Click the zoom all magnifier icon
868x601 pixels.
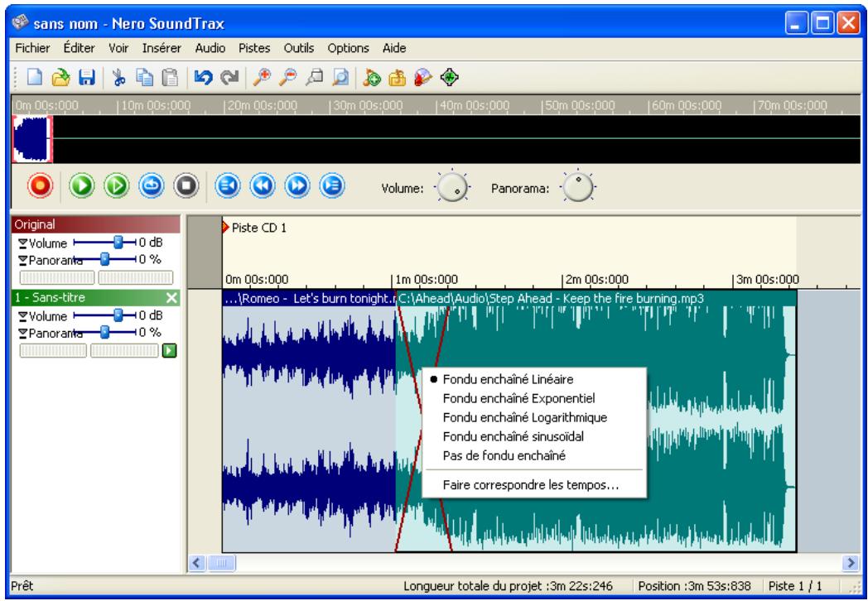[x=340, y=78]
